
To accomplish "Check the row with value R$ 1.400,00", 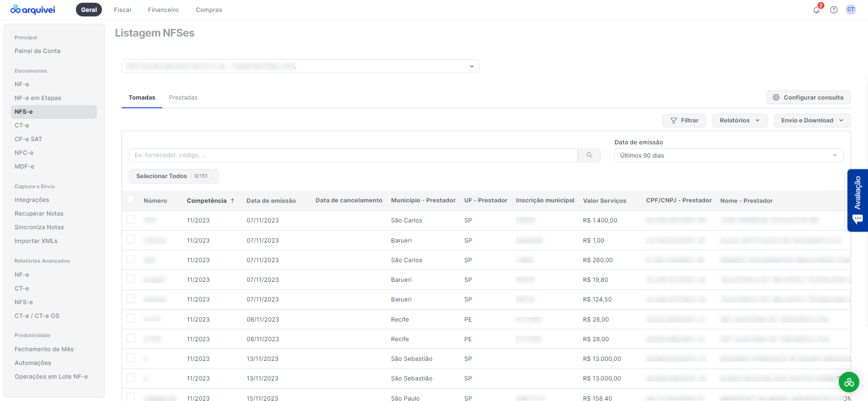I will (131, 220).
